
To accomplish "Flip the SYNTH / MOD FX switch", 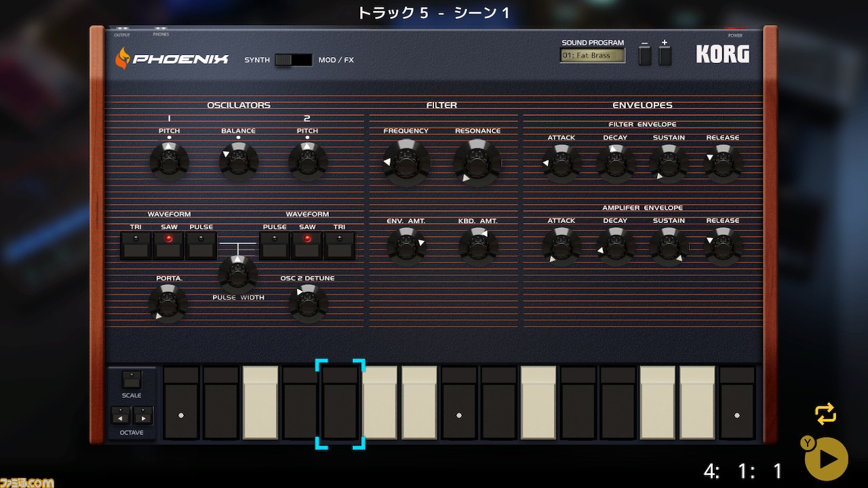I will (x=294, y=60).
